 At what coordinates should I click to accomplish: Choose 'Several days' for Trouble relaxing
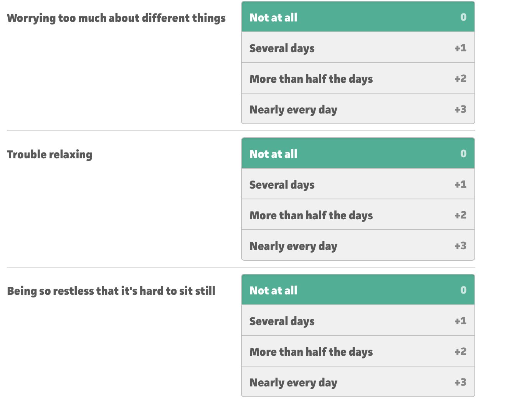point(358,184)
